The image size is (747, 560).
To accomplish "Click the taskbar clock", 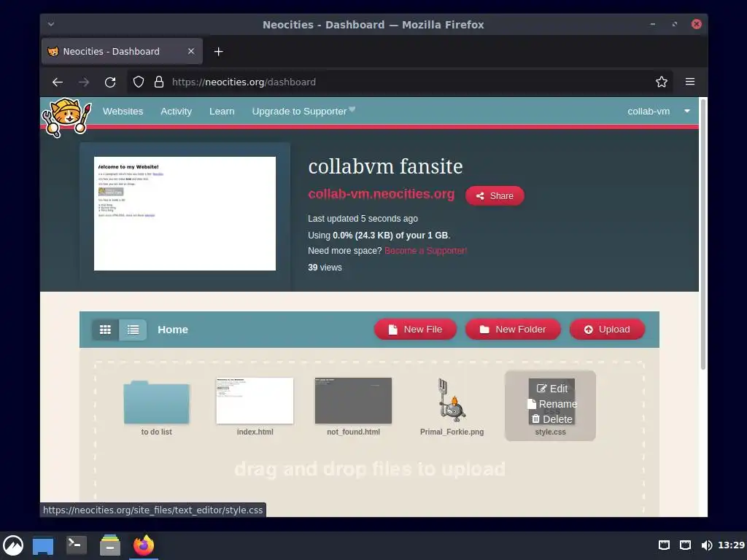I will (731, 545).
